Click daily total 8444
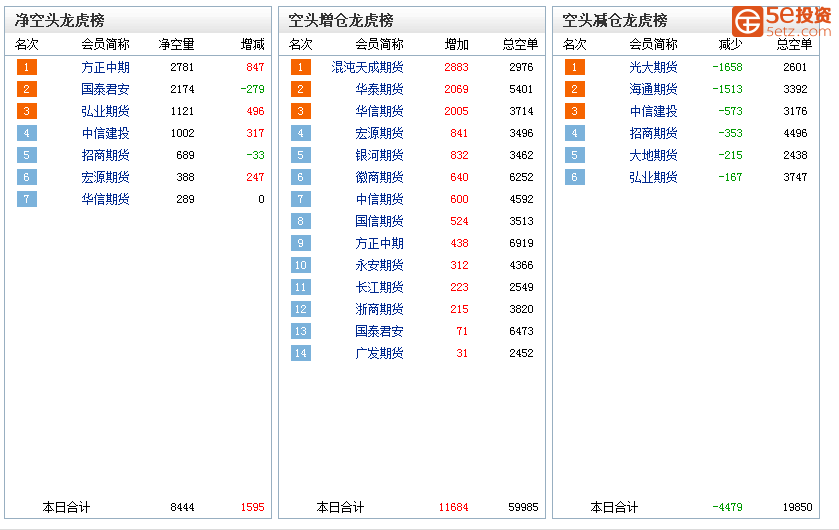The image size is (839, 530). (182, 507)
